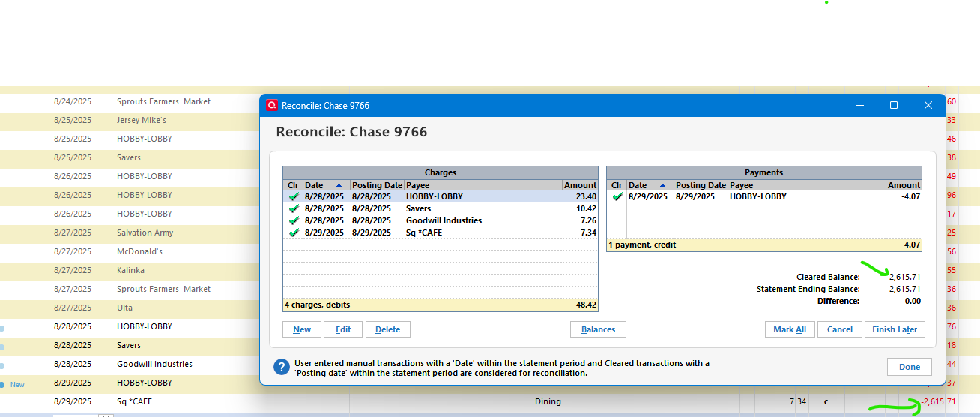Toggle cleared checkmark for Goodwill Industries charge
This screenshot has width=980, height=417.
click(293, 220)
